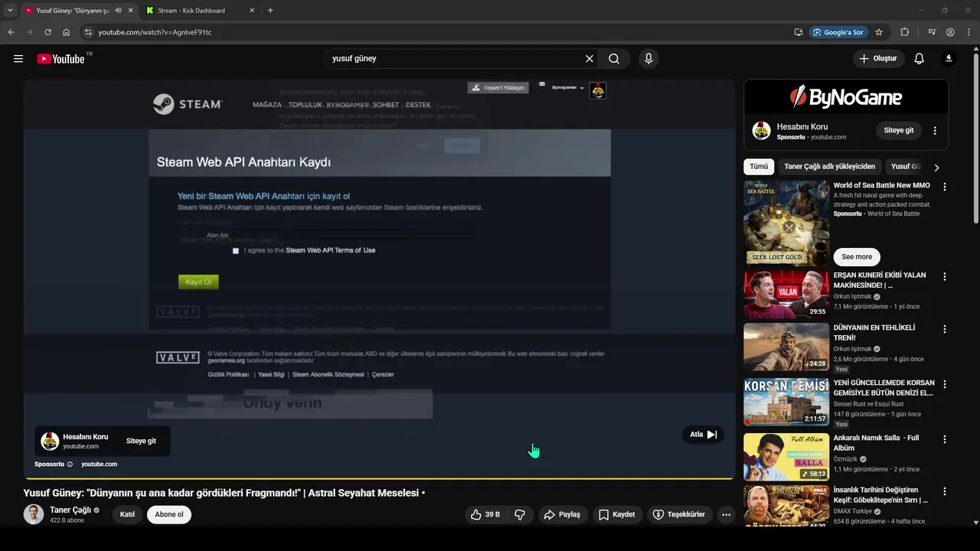Open the browser extensions puzzle icon
The width and height of the screenshot is (980, 551).
tap(905, 32)
